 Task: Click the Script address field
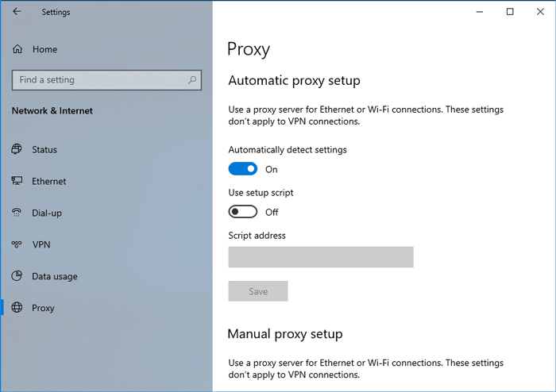click(321, 257)
